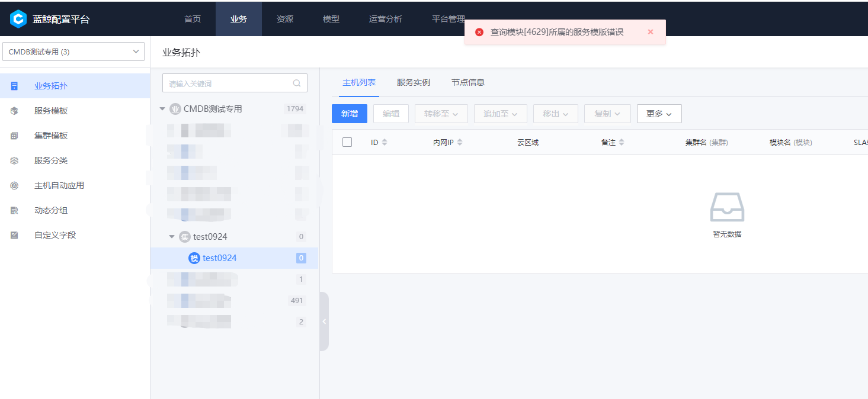
Task: Open 资源 in top navigation
Action: click(285, 19)
